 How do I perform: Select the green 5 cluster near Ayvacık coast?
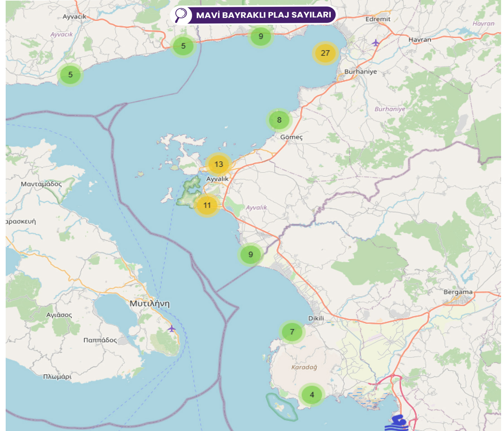[70, 74]
